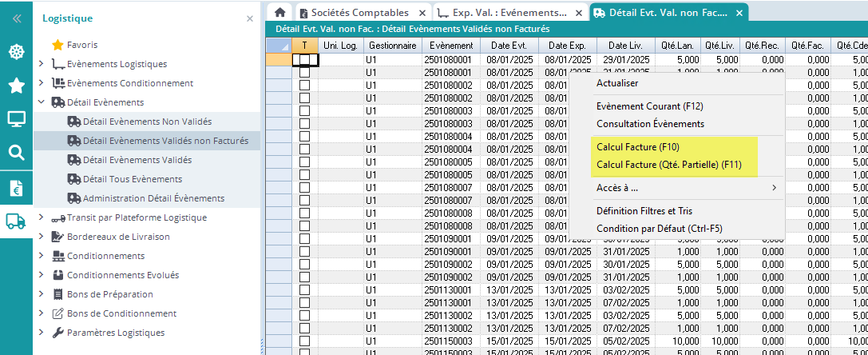Collapse the Détail Evènements tree node
Screen dimensions: 868x355
(42, 102)
